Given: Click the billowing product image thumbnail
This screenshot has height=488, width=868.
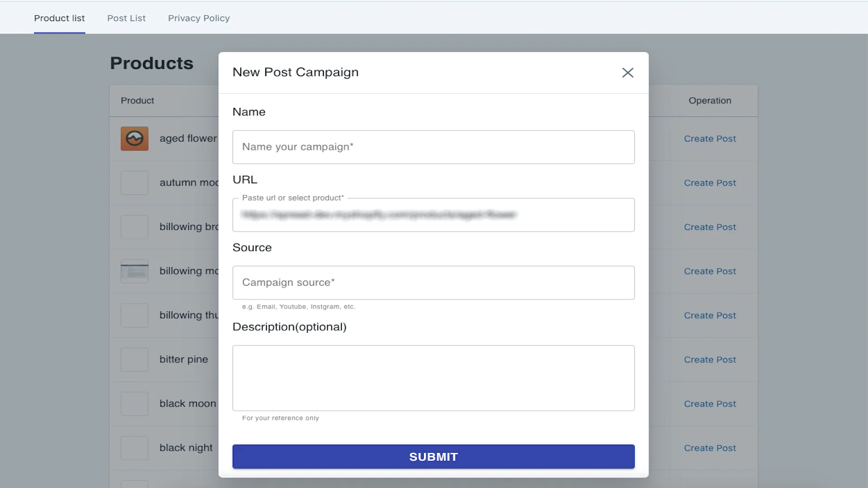Looking at the screenshot, I should [135, 271].
